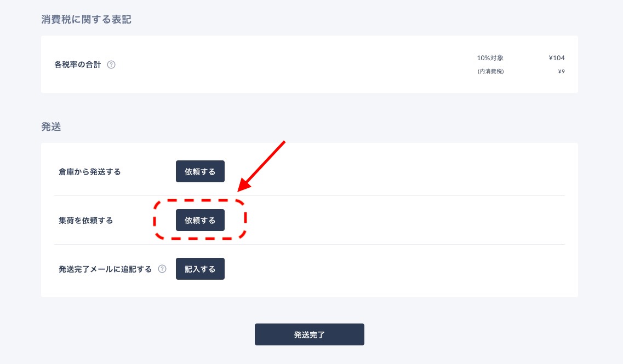Click the 発送 section heading
Image resolution: width=623 pixels, height=364 pixels.
tap(52, 126)
